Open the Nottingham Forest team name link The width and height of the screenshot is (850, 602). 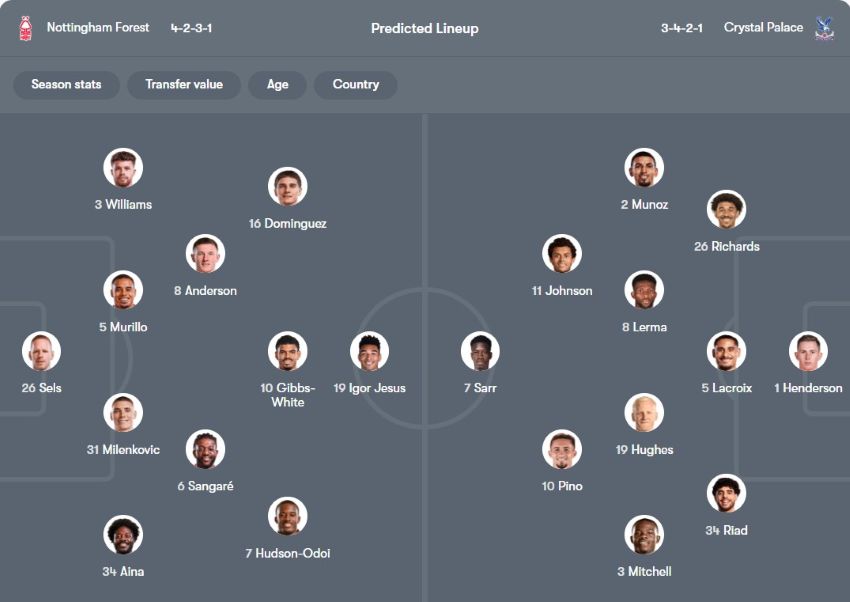coord(98,28)
